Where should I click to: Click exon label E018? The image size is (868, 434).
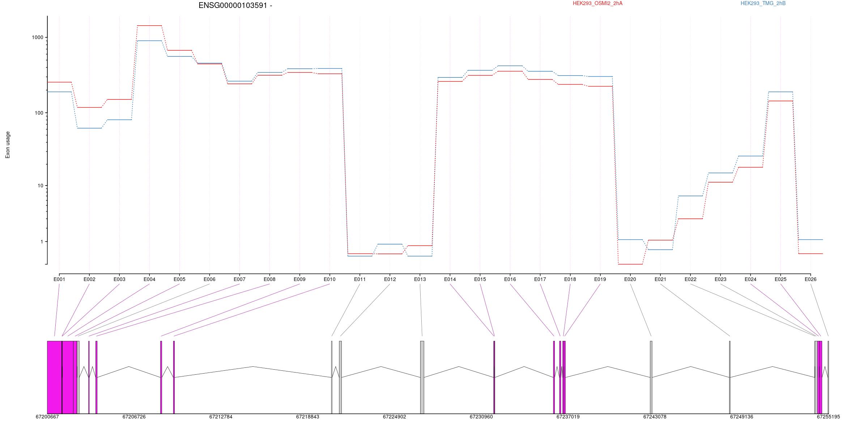570,279
